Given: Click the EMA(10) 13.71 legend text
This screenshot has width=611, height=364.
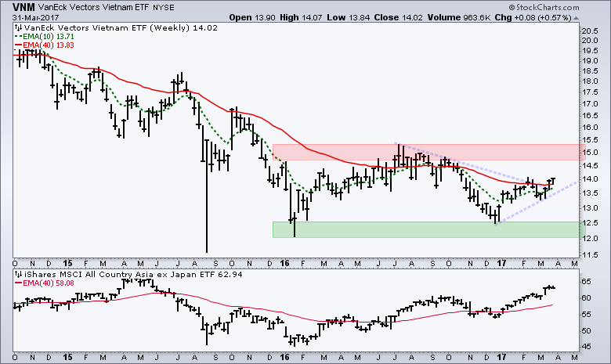Looking at the screenshot, I should (x=49, y=36).
